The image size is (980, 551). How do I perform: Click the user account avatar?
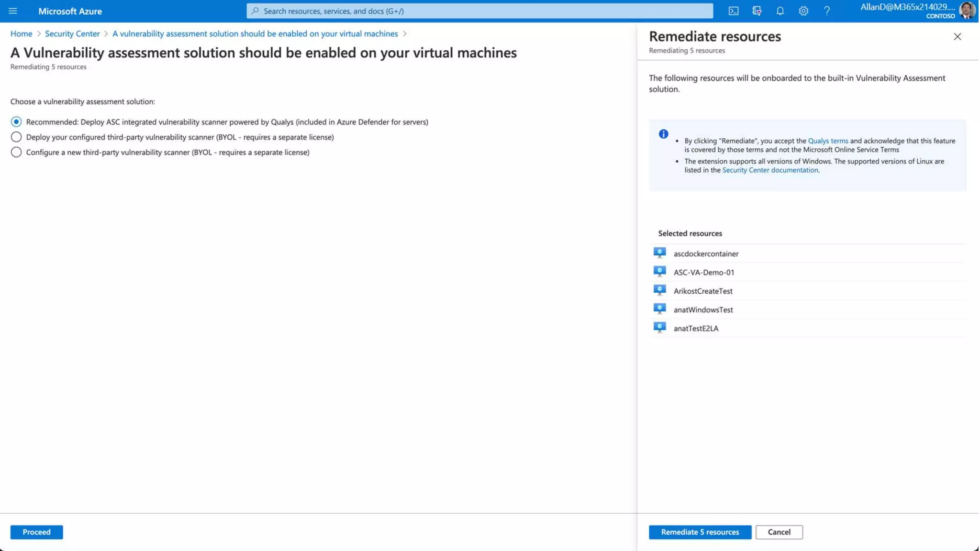click(x=967, y=11)
